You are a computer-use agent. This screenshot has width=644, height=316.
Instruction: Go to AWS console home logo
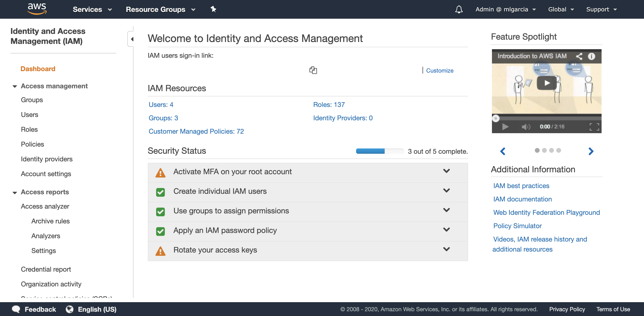click(37, 9)
